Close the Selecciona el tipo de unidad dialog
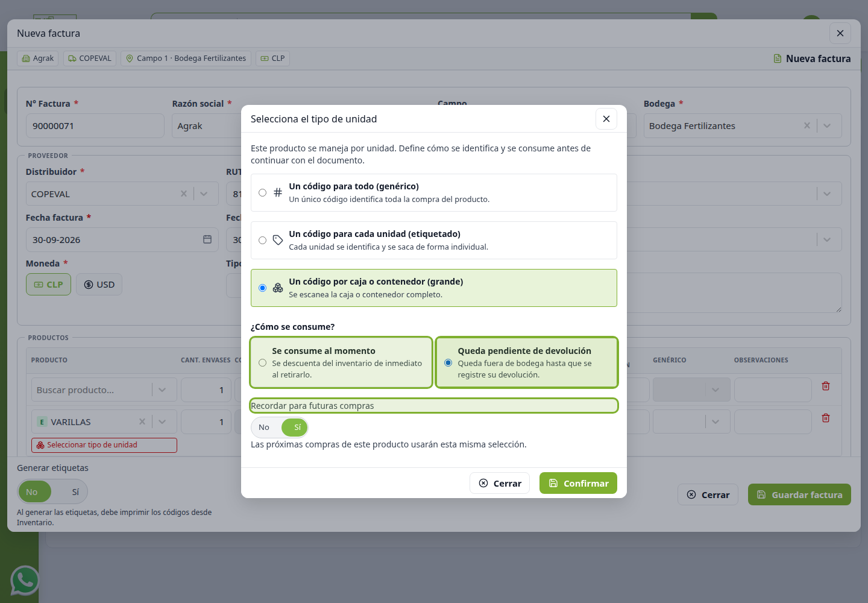Image resolution: width=868 pixels, height=603 pixels. (606, 119)
